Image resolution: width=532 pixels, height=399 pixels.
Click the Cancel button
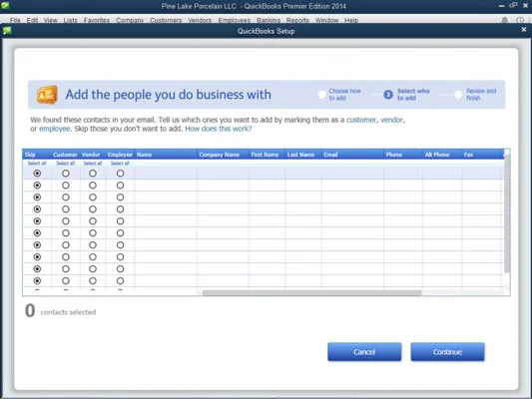pyautogui.click(x=364, y=352)
